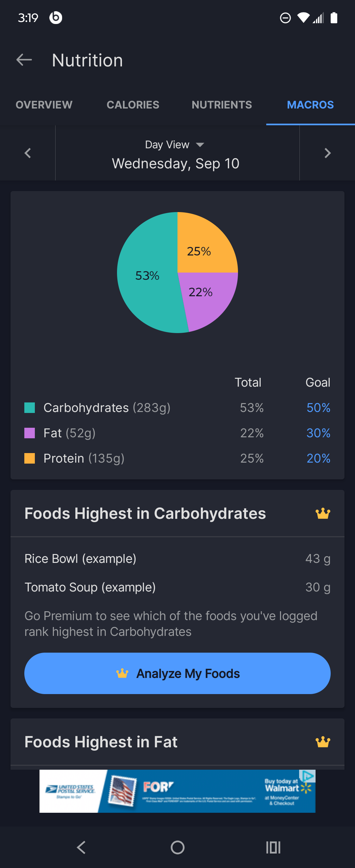Switch to the Calories tab
Screen dimensions: 355x868
point(133,105)
